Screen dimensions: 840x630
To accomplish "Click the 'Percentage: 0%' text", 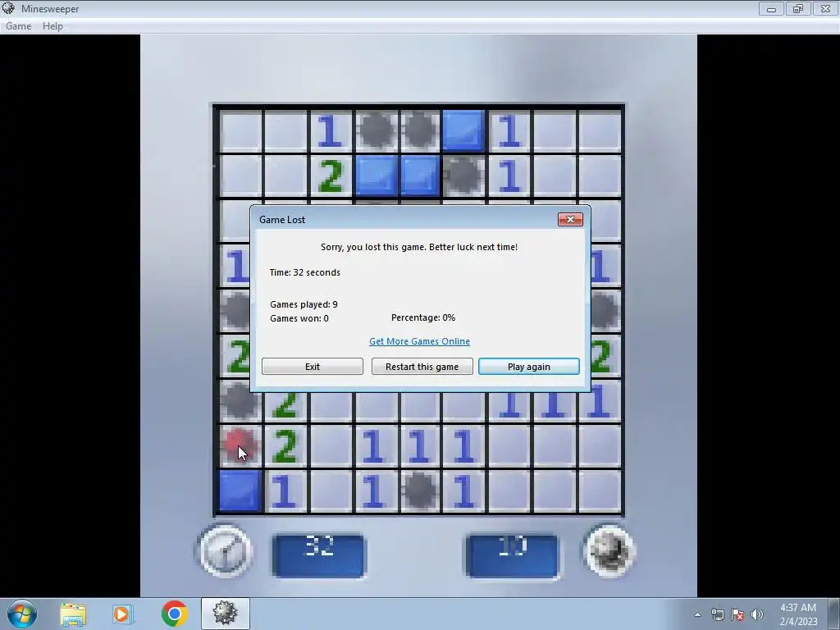I will click(423, 317).
